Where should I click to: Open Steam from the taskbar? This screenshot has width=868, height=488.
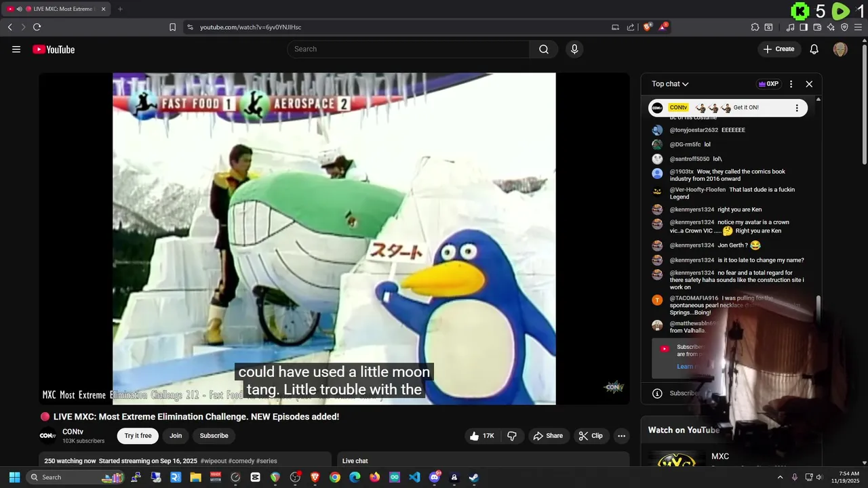tap(474, 477)
